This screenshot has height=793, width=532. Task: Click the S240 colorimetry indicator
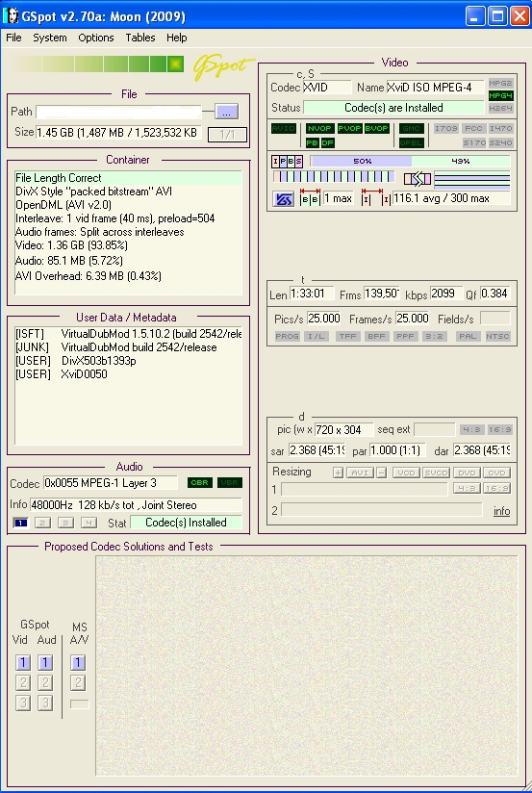[x=500, y=142]
